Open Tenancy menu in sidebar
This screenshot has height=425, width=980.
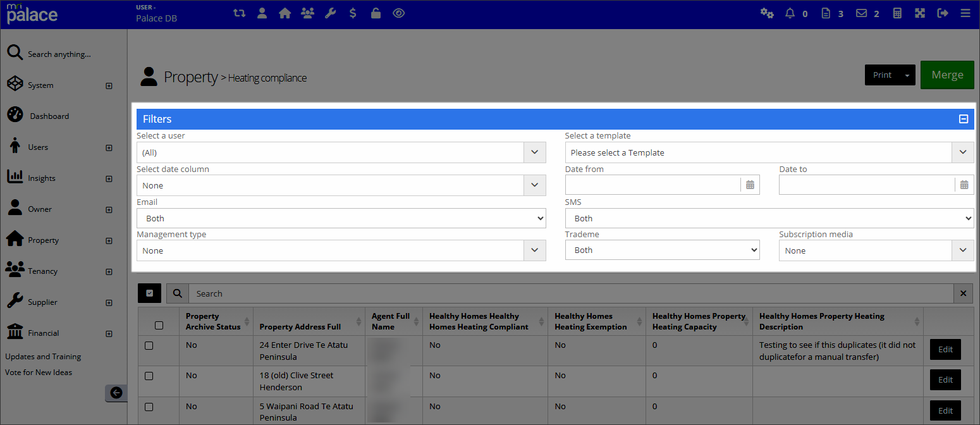coord(42,271)
